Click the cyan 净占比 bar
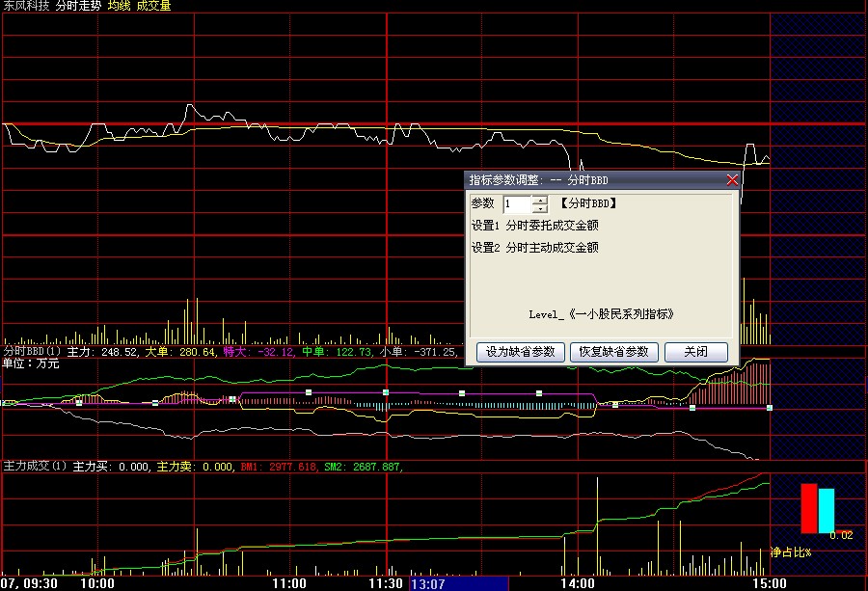 (x=826, y=511)
